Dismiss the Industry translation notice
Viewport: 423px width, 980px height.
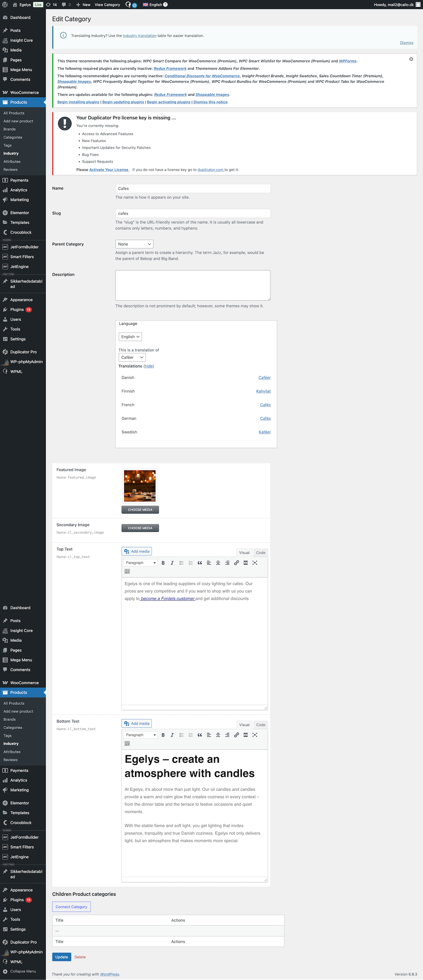[407, 43]
